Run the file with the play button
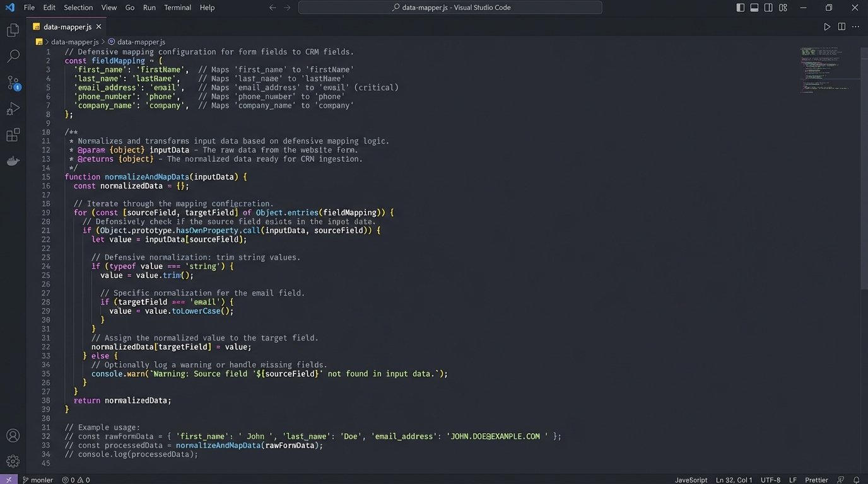Viewport: 868px width, 484px height. click(x=827, y=26)
